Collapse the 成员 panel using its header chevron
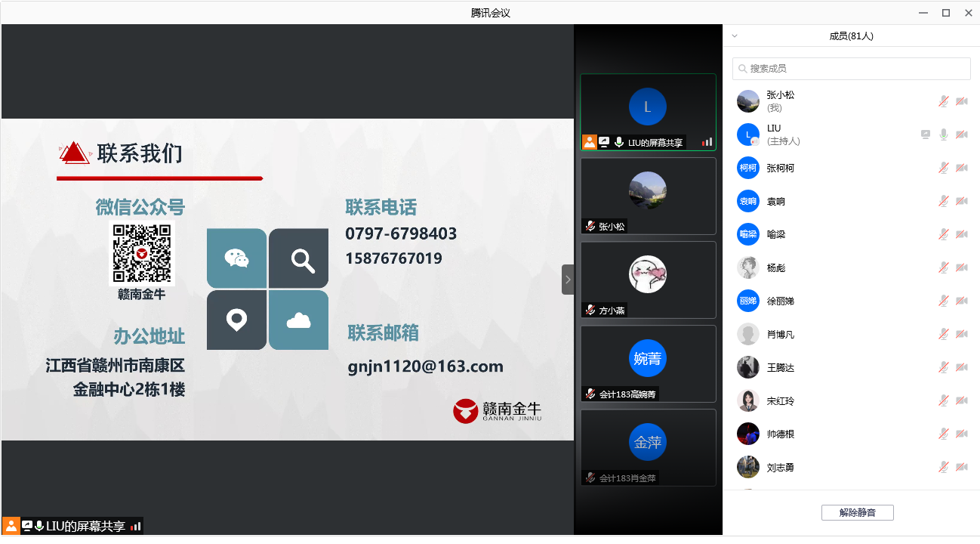Image resolution: width=980 pixels, height=544 pixels. coord(735,36)
